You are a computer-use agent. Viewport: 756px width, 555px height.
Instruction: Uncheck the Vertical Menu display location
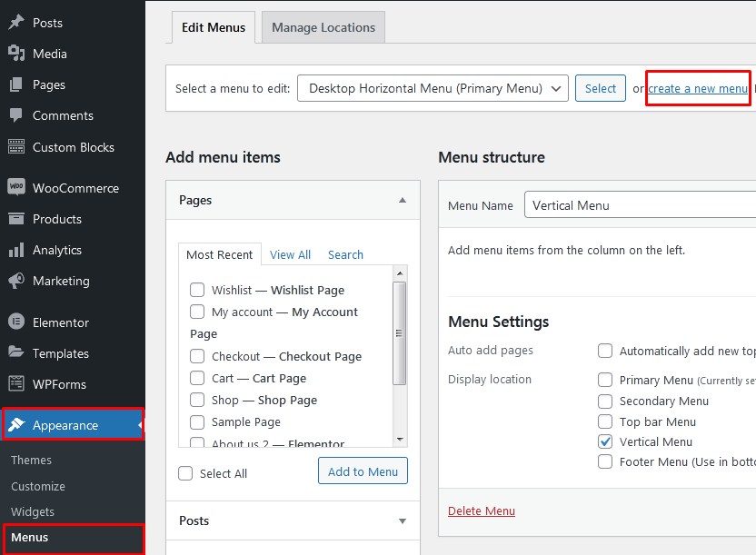605,441
